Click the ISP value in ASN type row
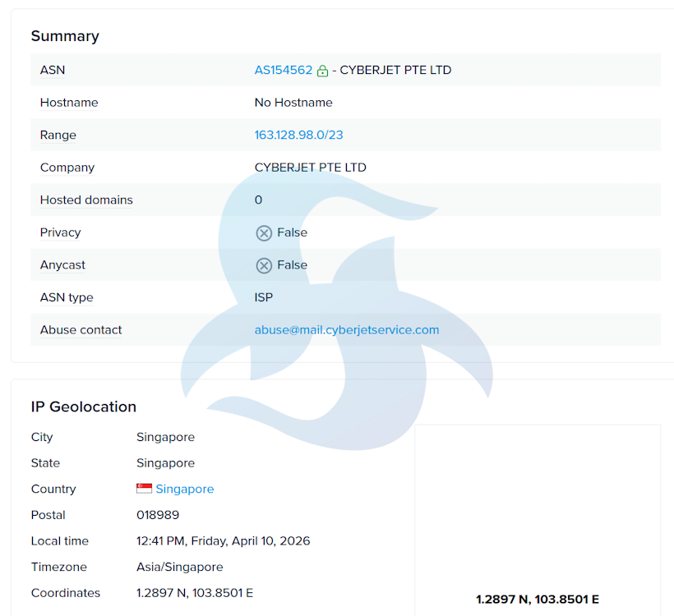Image resolution: width=674 pixels, height=616 pixels. 263,297
